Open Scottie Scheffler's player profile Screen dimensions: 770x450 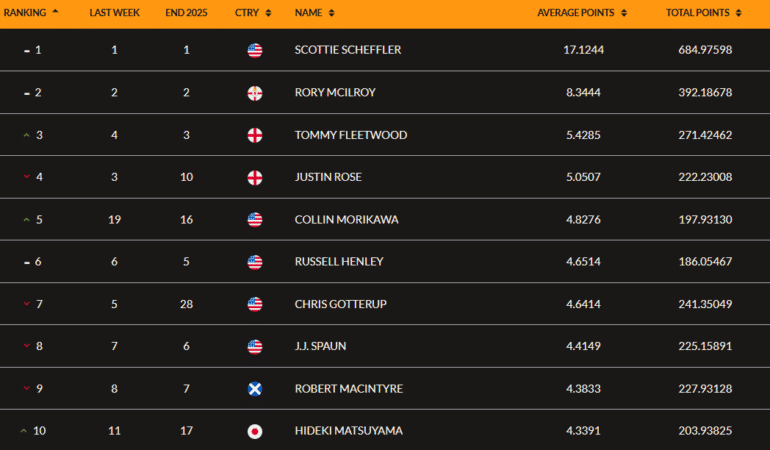coord(350,50)
